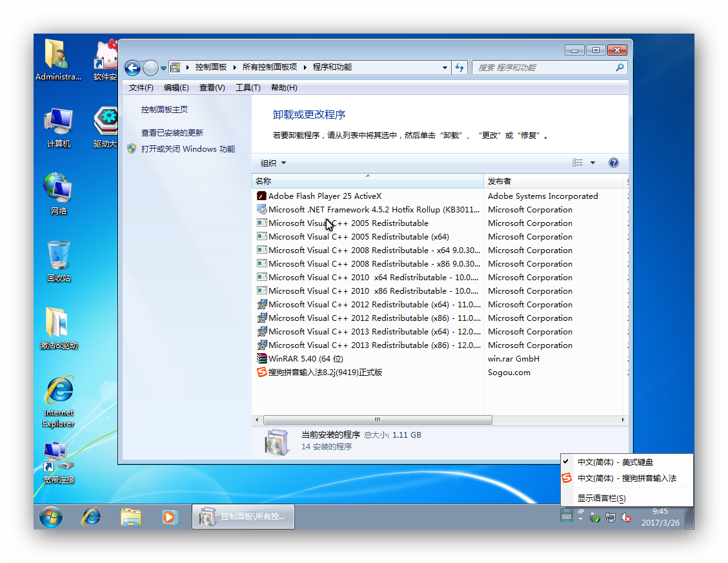The image size is (728, 563).
Task: Expand the view options dropdown arrow
Action: click(x=592, y=163)
